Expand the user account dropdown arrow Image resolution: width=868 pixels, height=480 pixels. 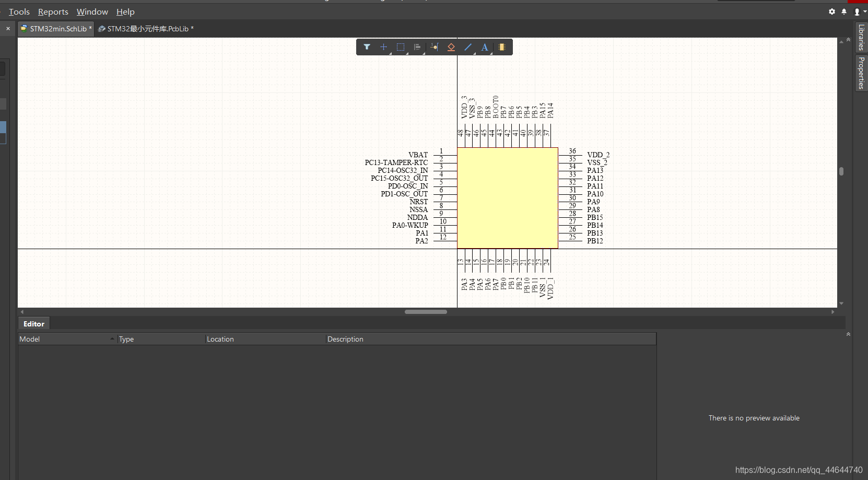pyautogui.click(x=865, y=11)
